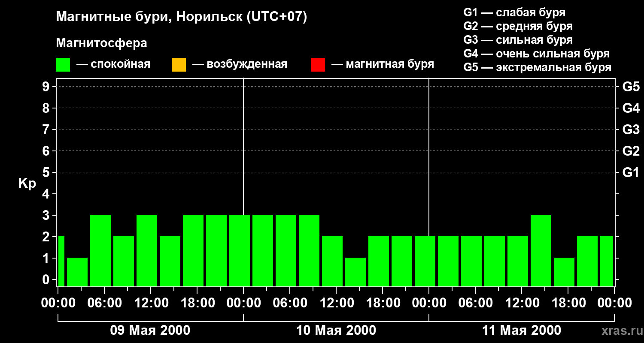The width and height of the screenshot is (644, 343).
Task: Select the 'G2 — средняя буря' legend line
Action: click(518, 26)
